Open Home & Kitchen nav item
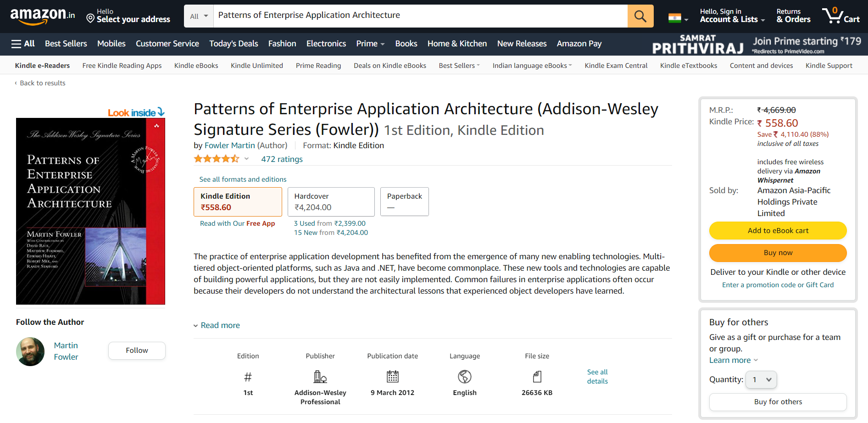Viewport: 868px width, 423px height. (x=457, y=44)
